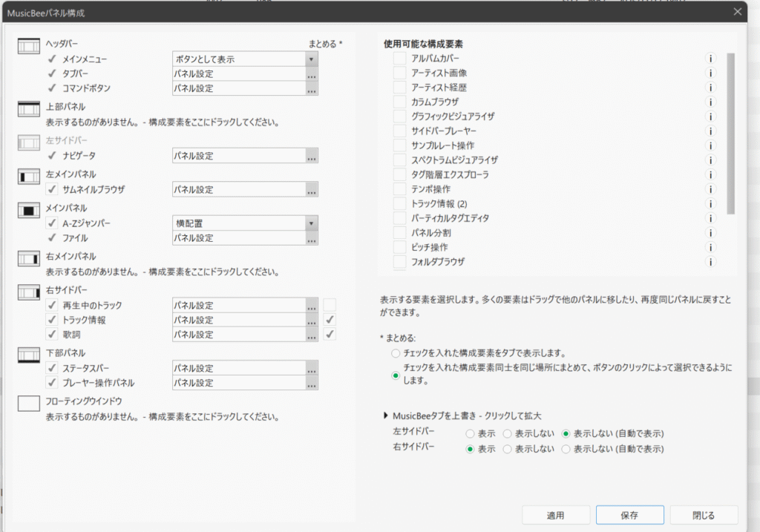Open info icon for アルバムカバー
Viewport: 760px width, 532px height.
click(710, 59)
